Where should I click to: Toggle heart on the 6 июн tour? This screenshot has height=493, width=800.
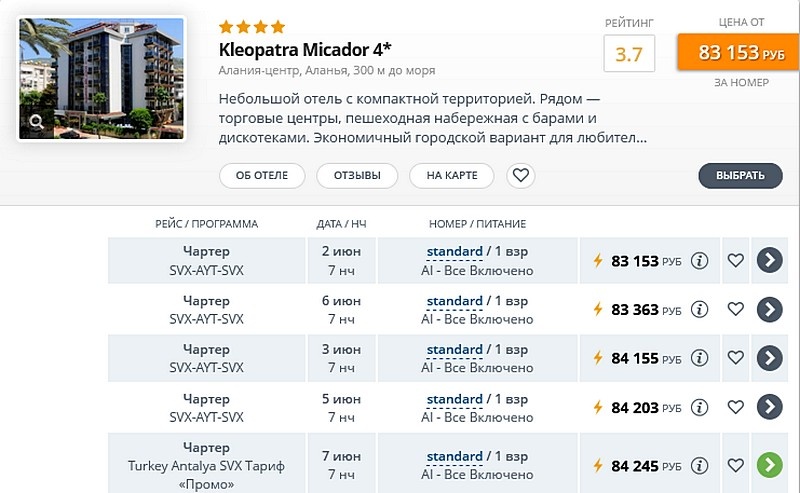[x=736, y=310]
